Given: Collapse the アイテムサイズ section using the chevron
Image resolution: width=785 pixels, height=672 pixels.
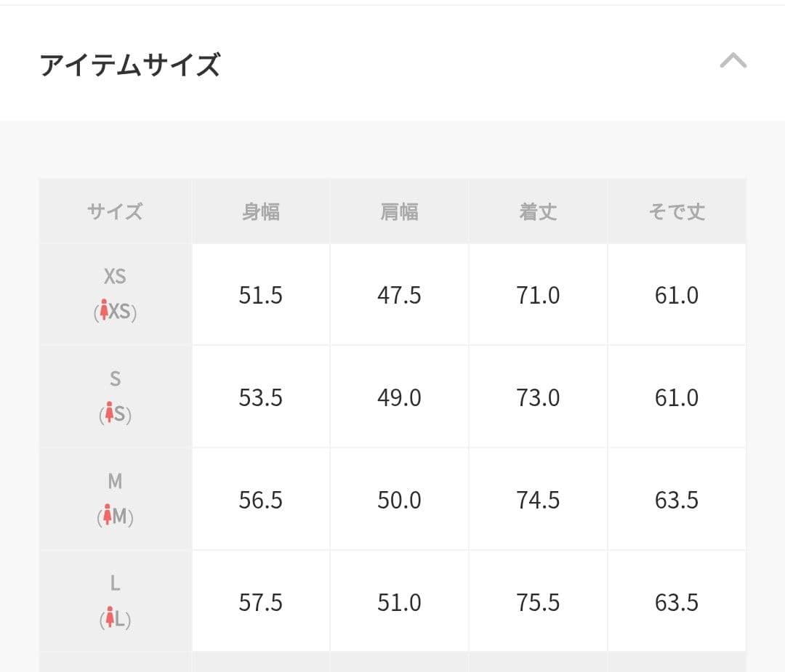Looking at the screenshot, I should click(x=735, y=61).
